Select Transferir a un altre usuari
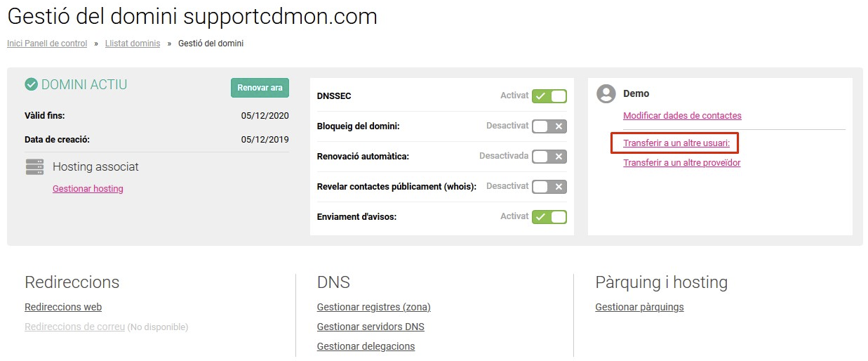868x361 pixels. 676,144
